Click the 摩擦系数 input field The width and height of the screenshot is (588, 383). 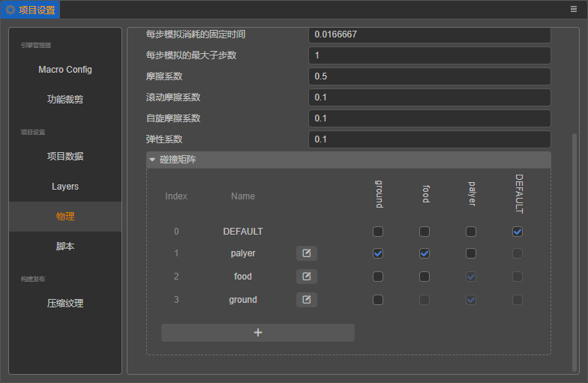coord(429,76)
